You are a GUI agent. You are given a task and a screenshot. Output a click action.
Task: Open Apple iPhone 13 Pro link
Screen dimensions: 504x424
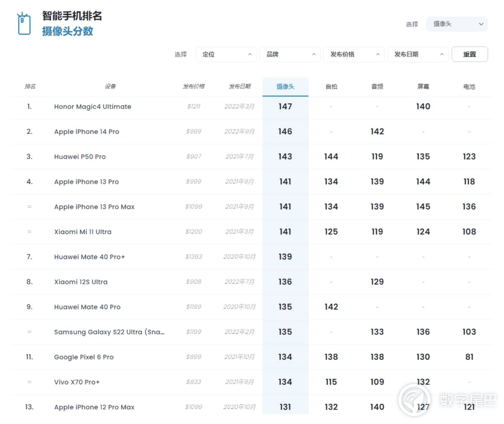pyautogui.click(x=87, y=182)
